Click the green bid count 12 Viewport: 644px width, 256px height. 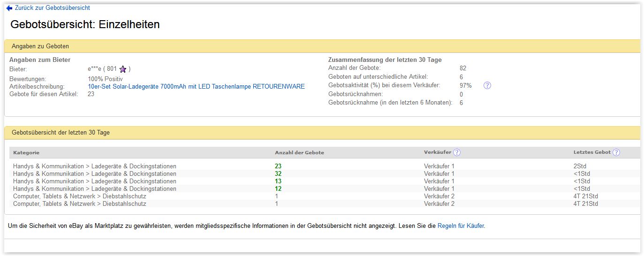tap(278, 188)
